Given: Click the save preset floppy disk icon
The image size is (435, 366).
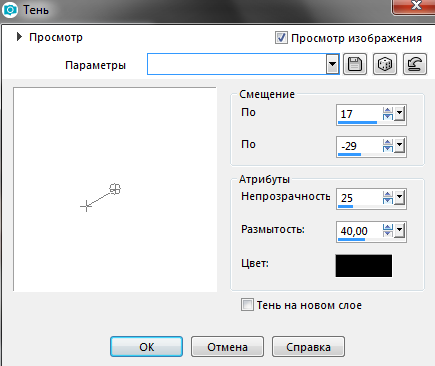Looking at the screenshot, I should 355,64.
